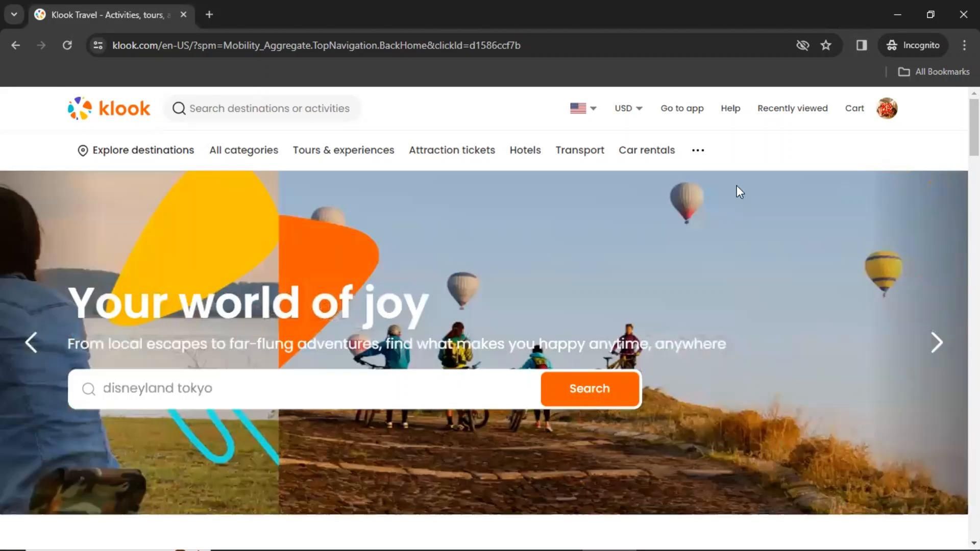Click the browser reload icon
Viewport: 980px width, 551px height.
[x=67, y=45]
